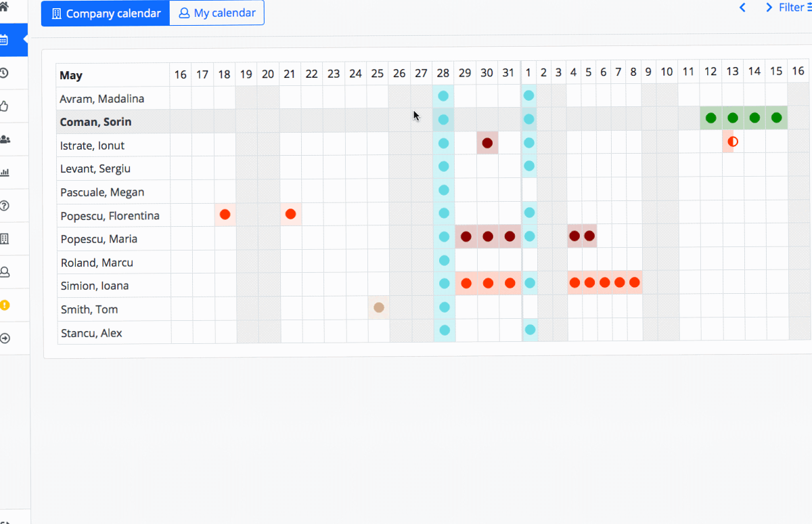
Task: Open the thumbs-up approvals sidebar icon
Action: (x=5, y=106)
